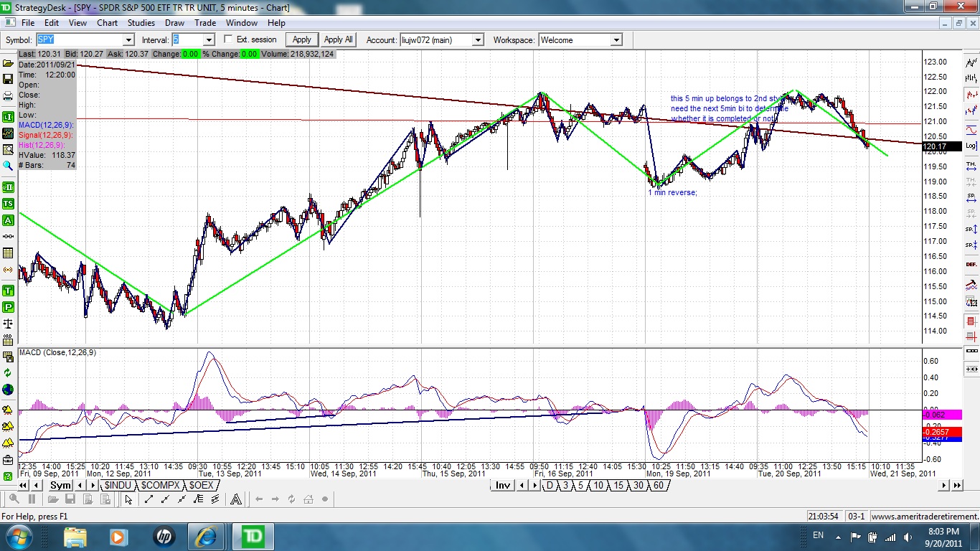The height and width of the screenshot is (551, 980).
Task: Click the floppy disk icon in bottom toolbar
Action: tap(70, 499)
